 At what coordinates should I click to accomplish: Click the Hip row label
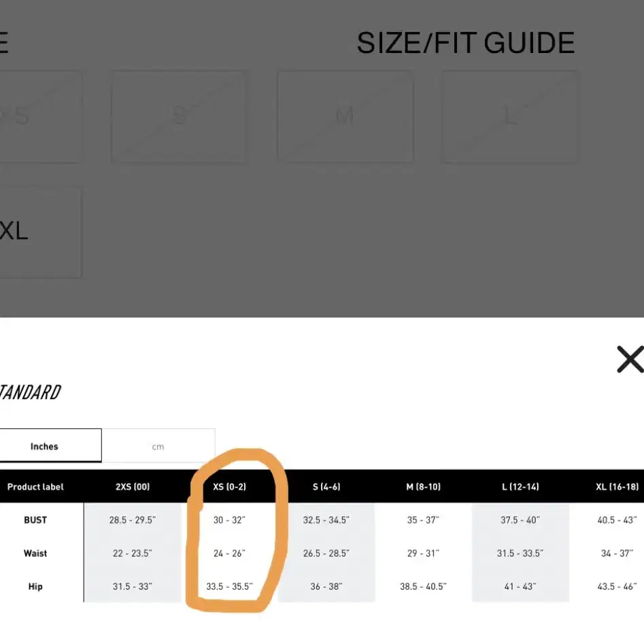[x=35, y=586]
